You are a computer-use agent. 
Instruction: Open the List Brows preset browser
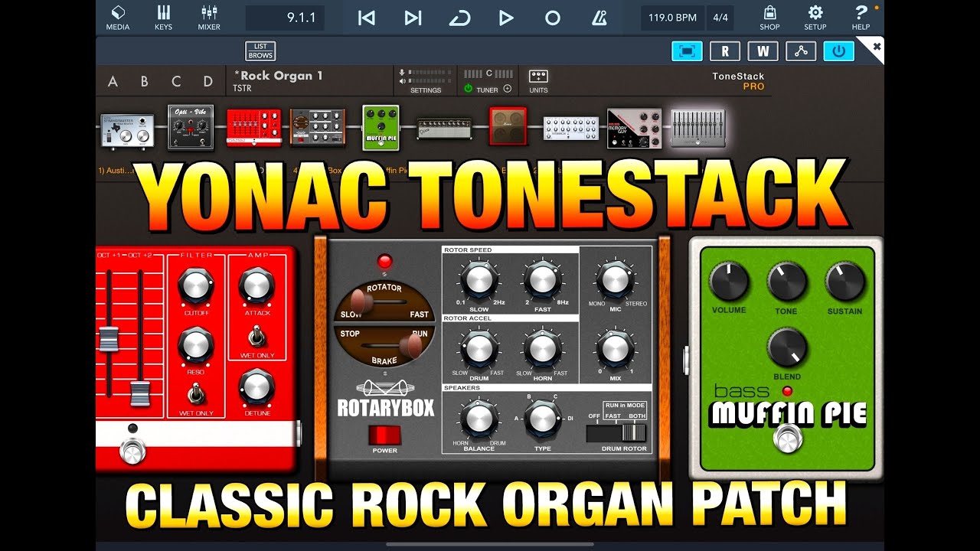coord(260,51)
